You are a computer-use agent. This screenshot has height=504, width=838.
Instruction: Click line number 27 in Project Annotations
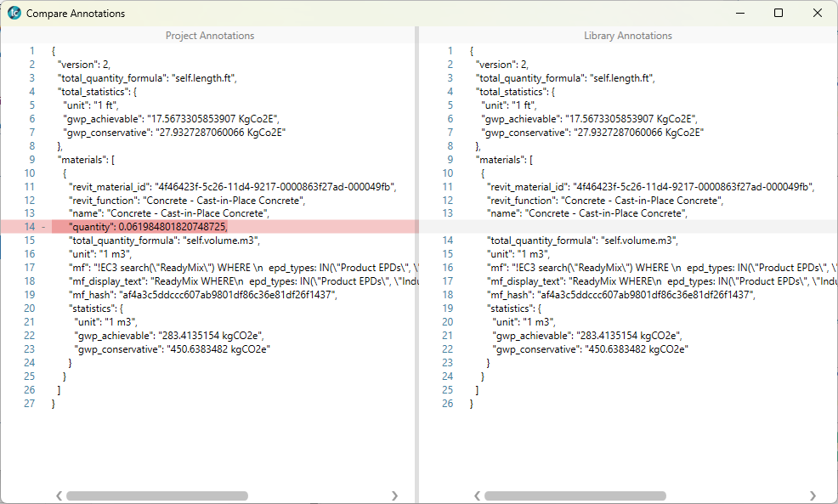click(x=31, y=404)
